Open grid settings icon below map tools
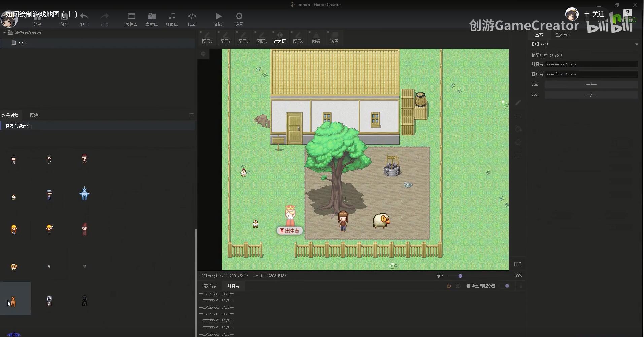Image resolution: width=644 pixels, height=337 pixels. (518, 264)
